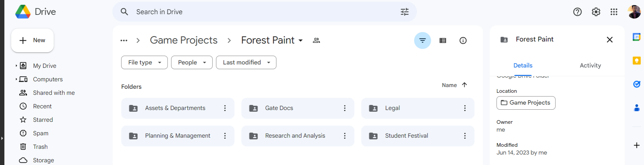Screen dimensions: 644x165
Task: Open Google Calendar side panel icon
Action: 637,37
